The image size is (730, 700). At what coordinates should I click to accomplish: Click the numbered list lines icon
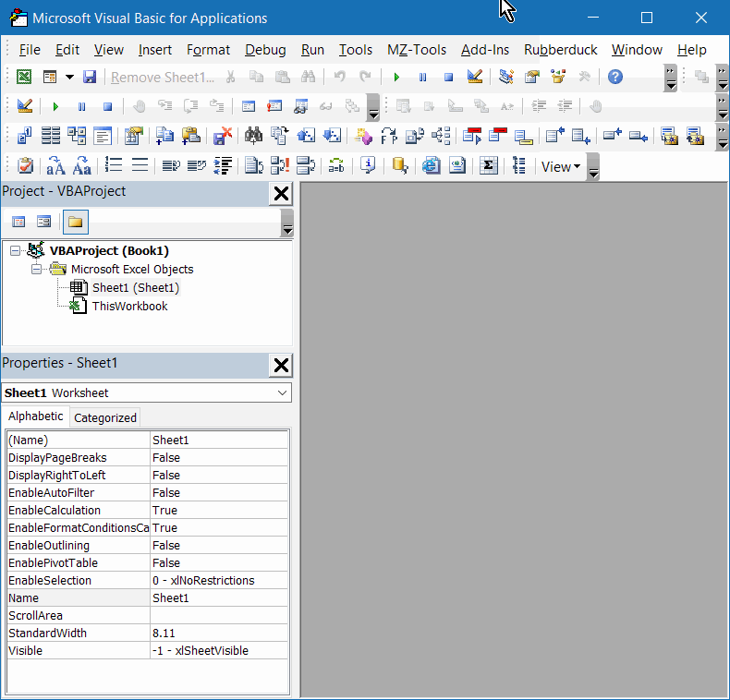pos(114,165)
